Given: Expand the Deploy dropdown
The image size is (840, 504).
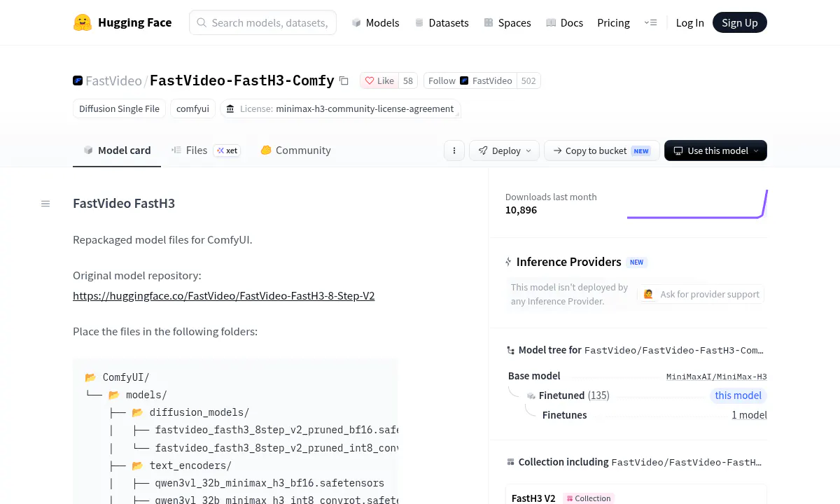Looking at the screenshot, I should (x=504, y=150).
